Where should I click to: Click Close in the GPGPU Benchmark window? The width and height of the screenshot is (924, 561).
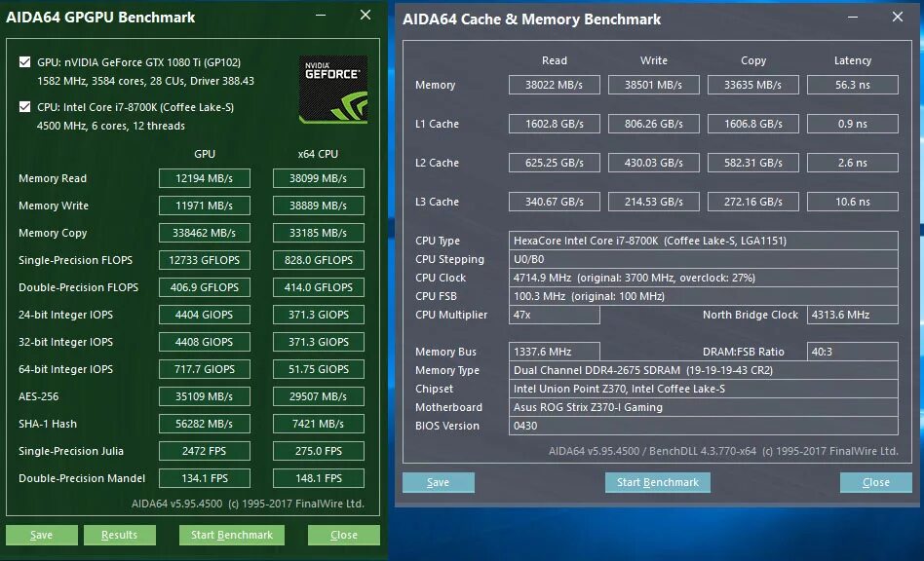click(x=343, y=535)
